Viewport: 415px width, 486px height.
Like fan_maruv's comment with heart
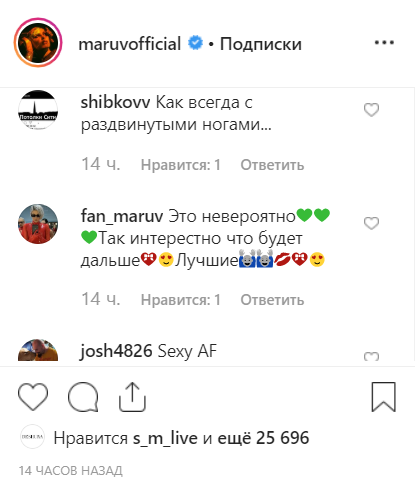point(371,223)
